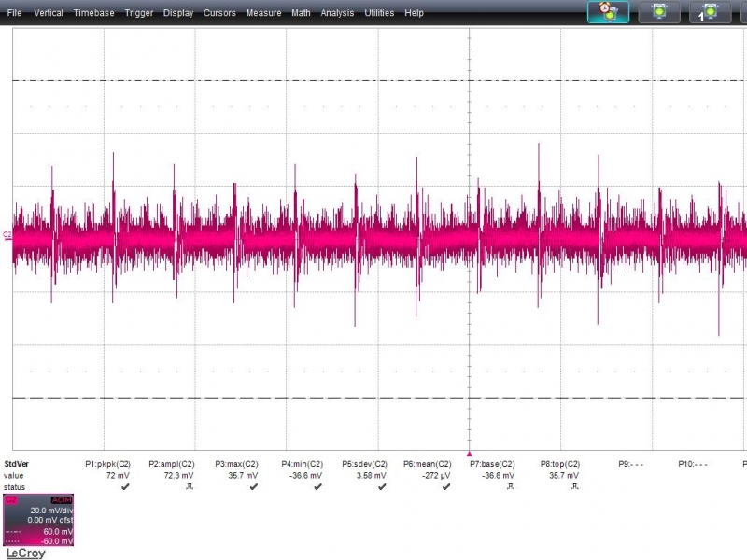The image size is (747, 560).
Task: Expand the Utilities menu
Action: point(379,13)
